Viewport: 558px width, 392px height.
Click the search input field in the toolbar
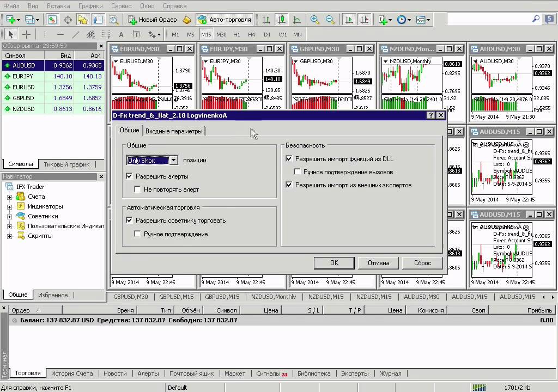(489, 19)
